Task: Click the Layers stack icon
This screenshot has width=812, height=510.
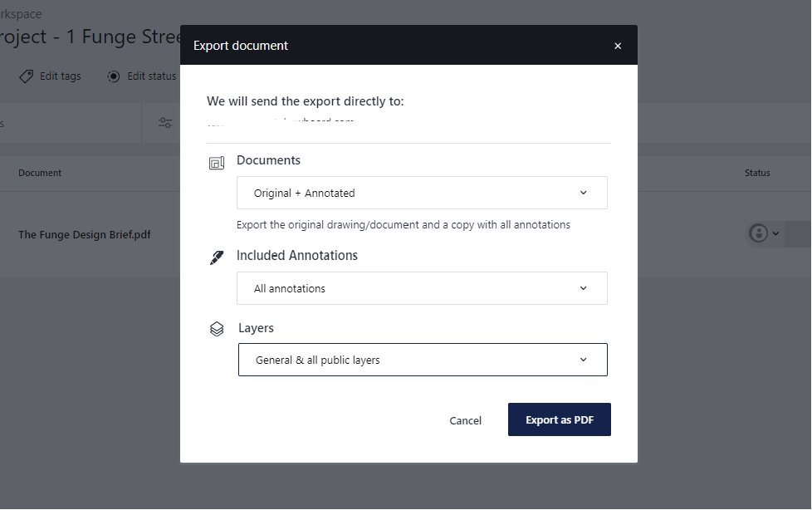Action: pos(217,329)
